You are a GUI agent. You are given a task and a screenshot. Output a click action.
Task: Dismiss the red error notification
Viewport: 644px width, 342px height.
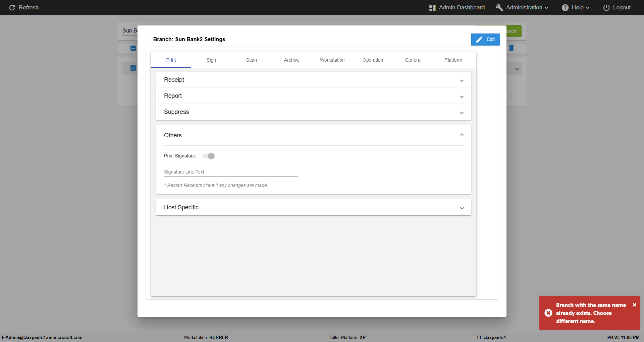click(x=634, y=305)
